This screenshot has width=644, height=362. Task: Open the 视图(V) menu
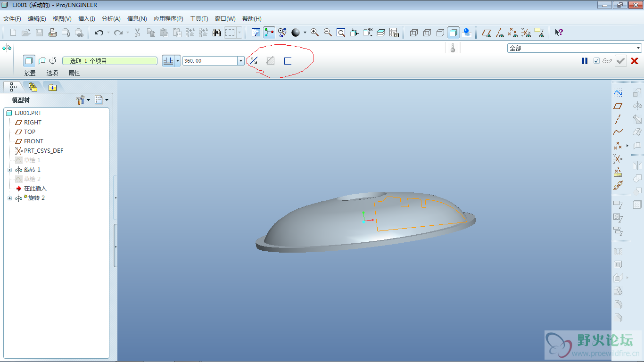[62, 19]
